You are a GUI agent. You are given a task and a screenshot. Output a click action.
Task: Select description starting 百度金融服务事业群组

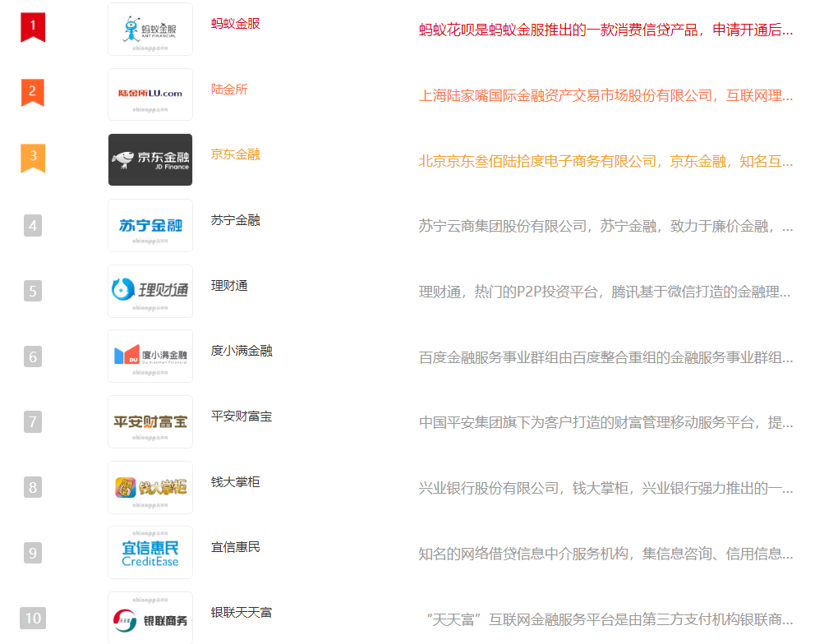tap(605, 357)
